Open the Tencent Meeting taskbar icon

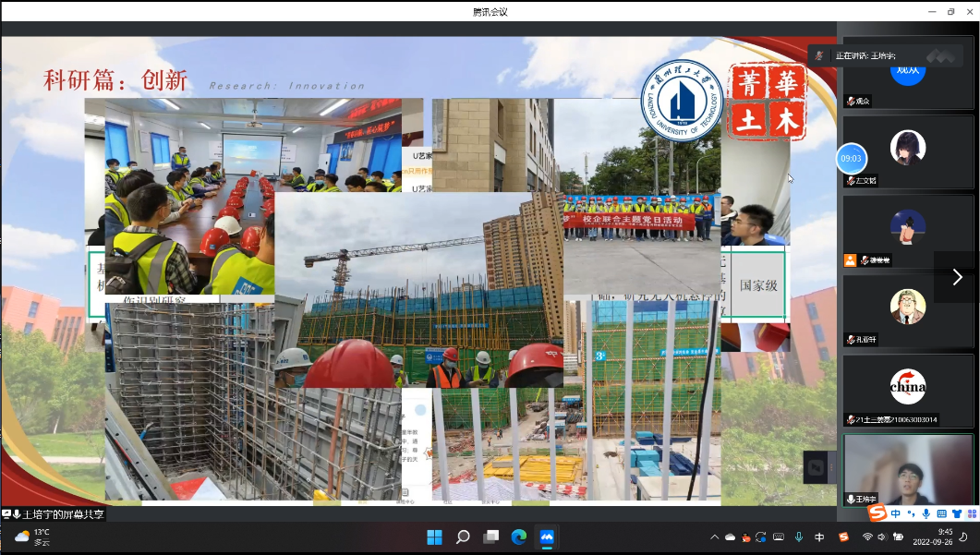[546, 537]
